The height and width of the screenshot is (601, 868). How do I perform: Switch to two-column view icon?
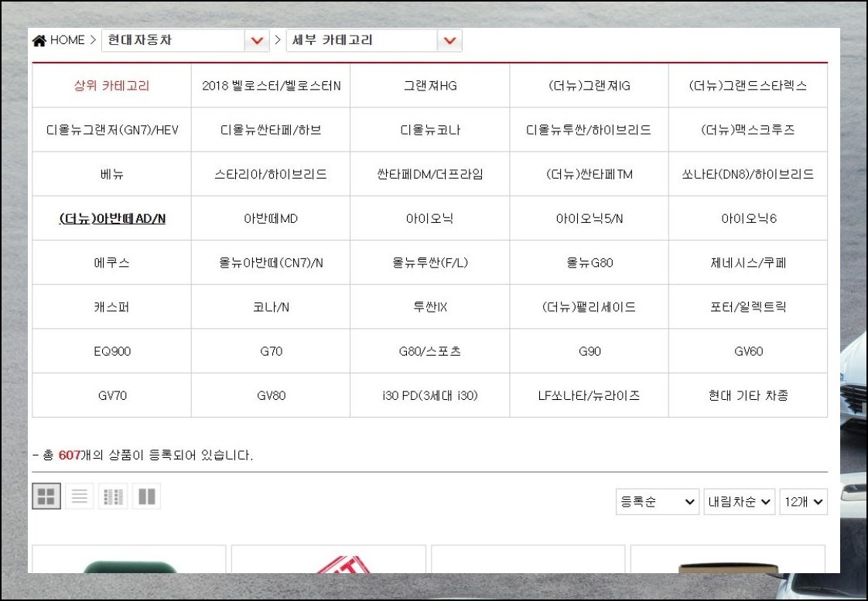pos(147,496)
